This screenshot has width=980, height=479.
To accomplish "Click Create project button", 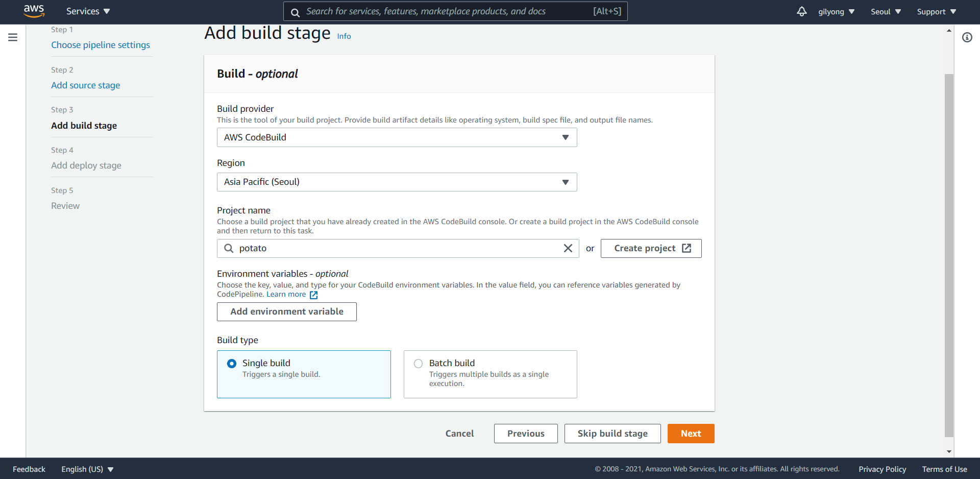I will coord(651,248).
